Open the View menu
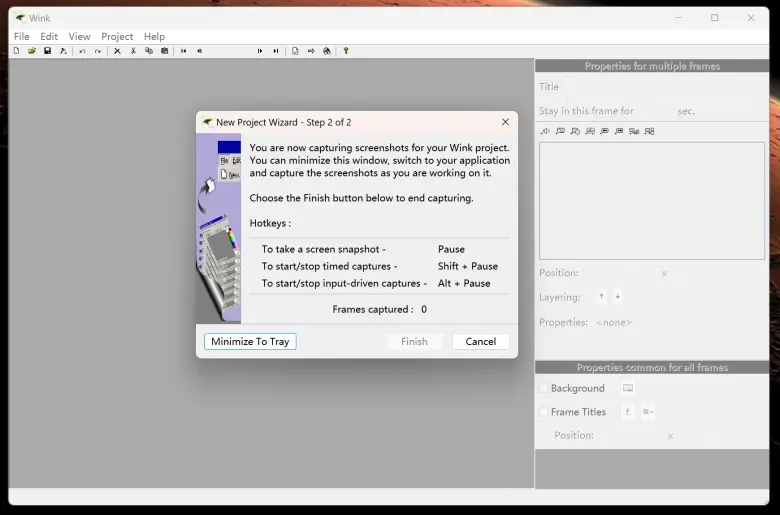The height and width of the screenshot is (515, 780). (x=80, y=36)
